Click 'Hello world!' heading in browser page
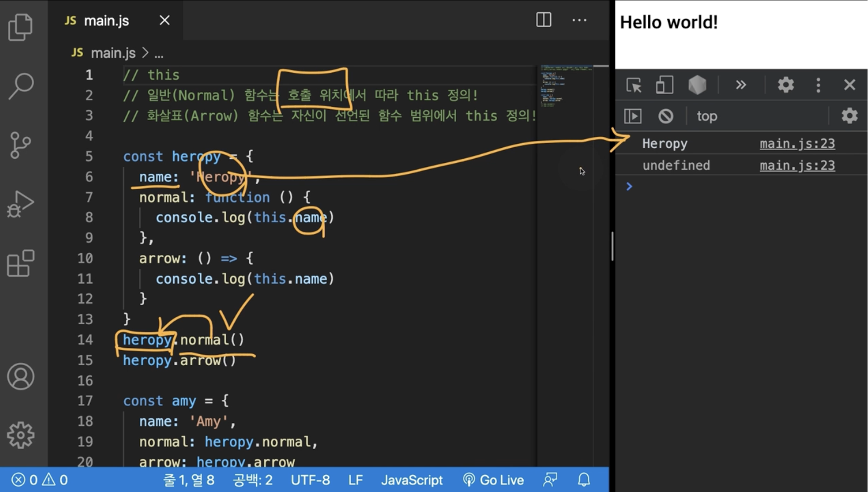868x492 pixels. [669, 22]
